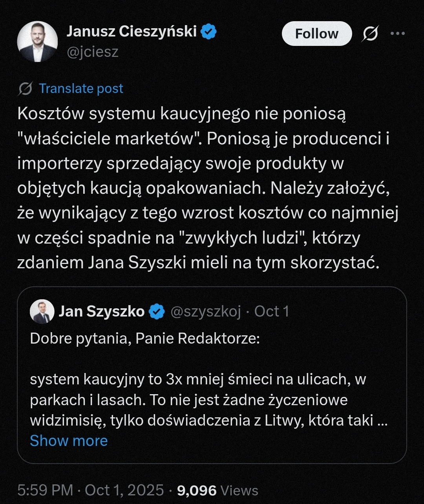Click verified badge beside Janusz Cieszyński
The height and width of the screenshot is (504, 424).
tap(208, 32)
